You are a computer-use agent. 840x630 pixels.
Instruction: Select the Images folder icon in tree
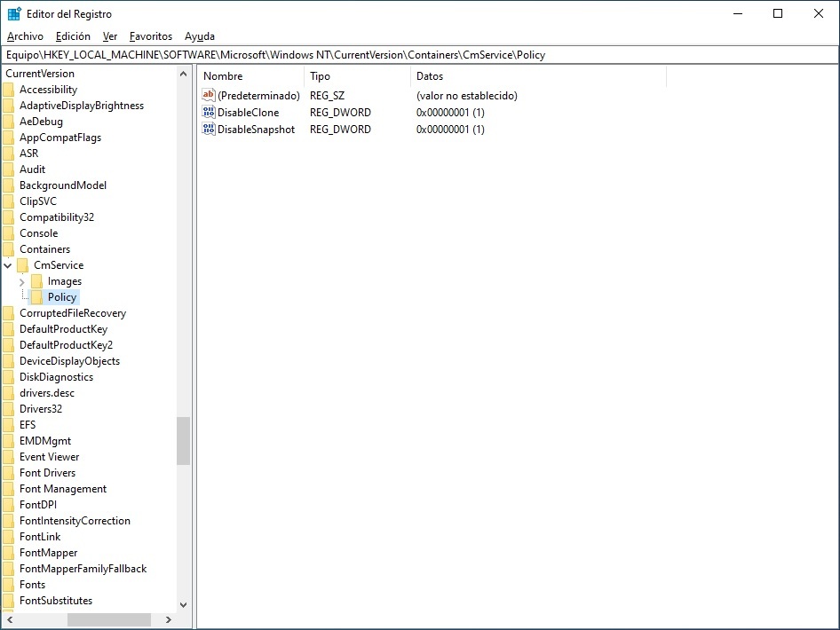tap(36, 281)
